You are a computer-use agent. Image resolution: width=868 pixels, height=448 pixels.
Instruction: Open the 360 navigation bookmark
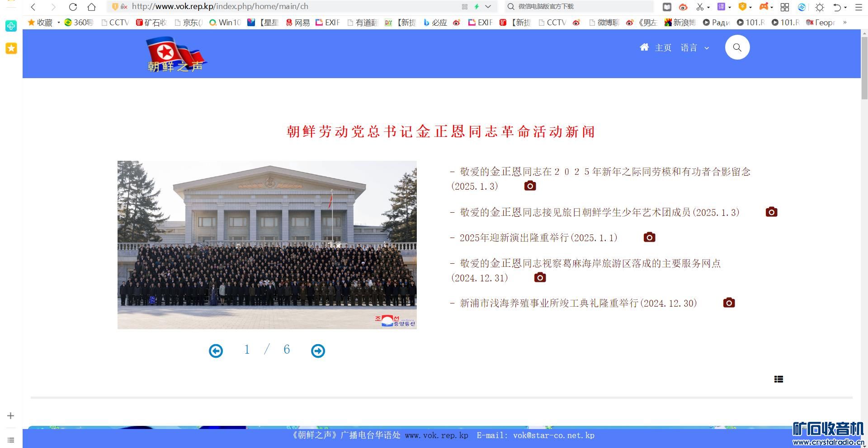click(79, 23)
